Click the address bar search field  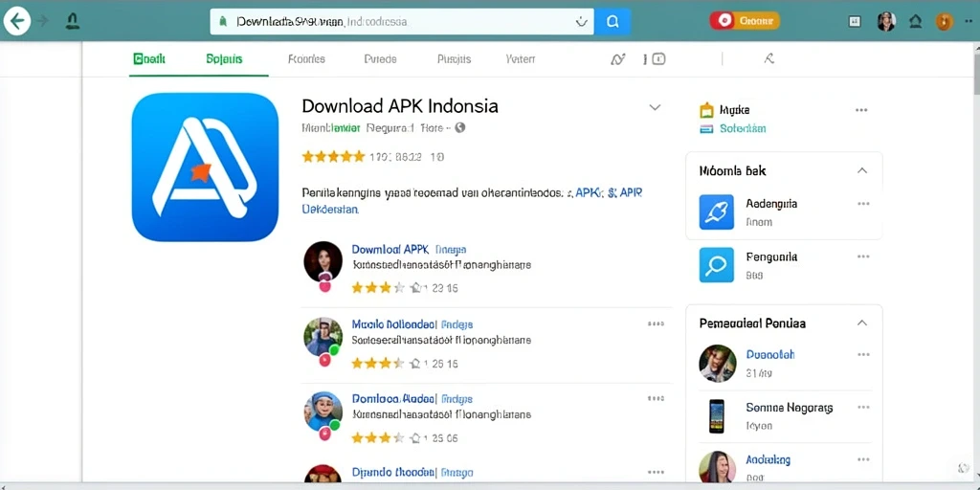[402, 22]
